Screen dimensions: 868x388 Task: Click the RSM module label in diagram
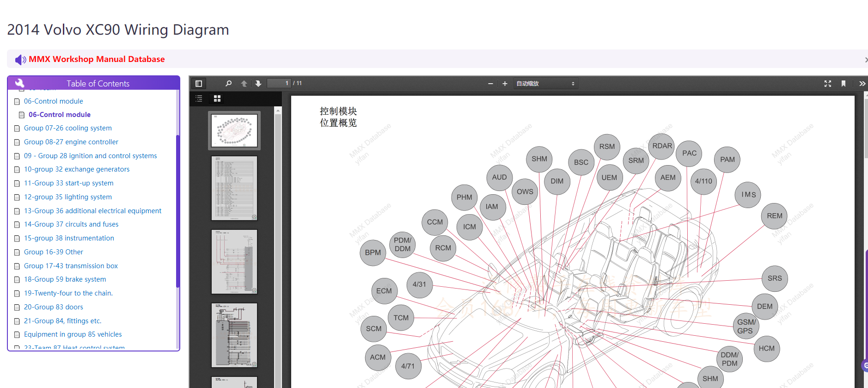point(607,147)
